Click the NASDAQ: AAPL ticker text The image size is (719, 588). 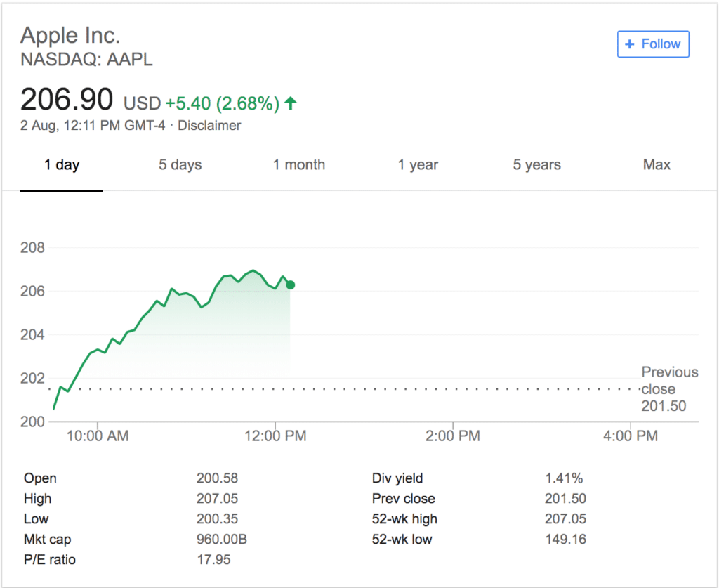pos(86,60)
